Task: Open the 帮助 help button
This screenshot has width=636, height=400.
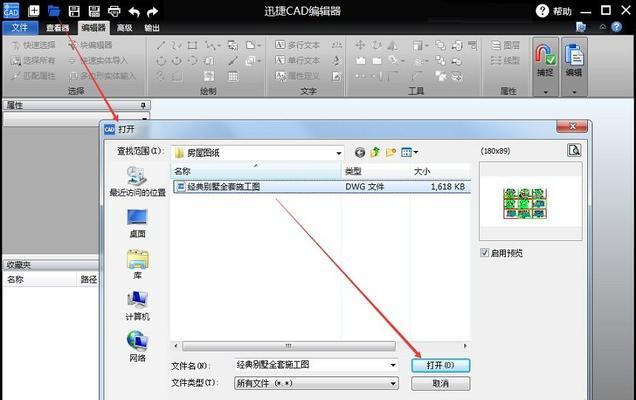Action: tap(553, 11)
